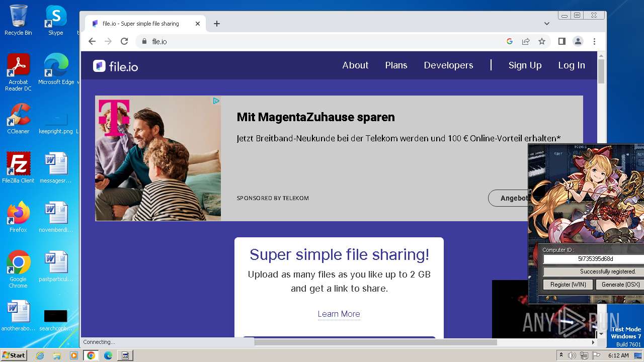
Task: Open Recycle Bin desktop icon
Action: [18, 20]
